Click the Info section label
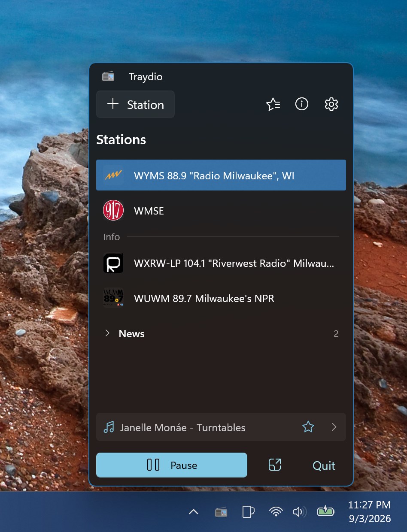The height and width of the screenshot is (532, 407). pos(112,237)
